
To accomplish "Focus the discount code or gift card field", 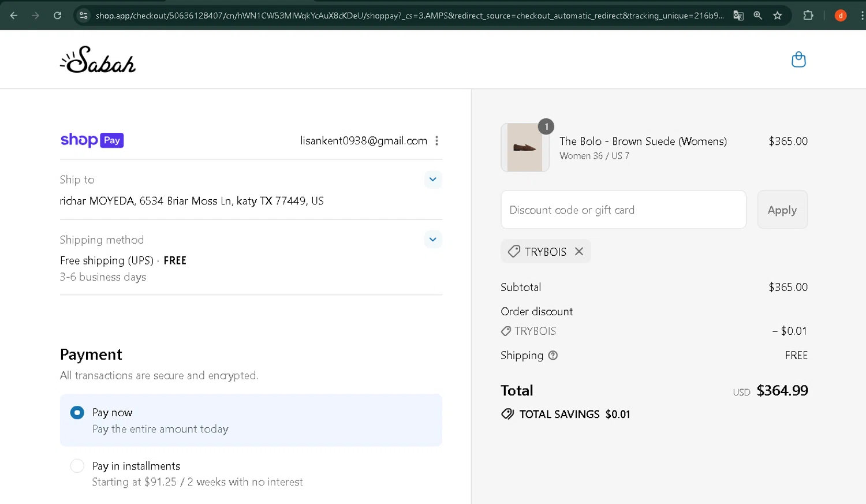I will pos(624,210).
